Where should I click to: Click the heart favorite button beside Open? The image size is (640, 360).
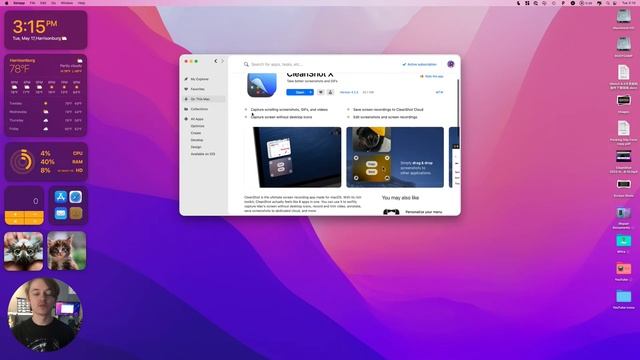coord(321,92)
